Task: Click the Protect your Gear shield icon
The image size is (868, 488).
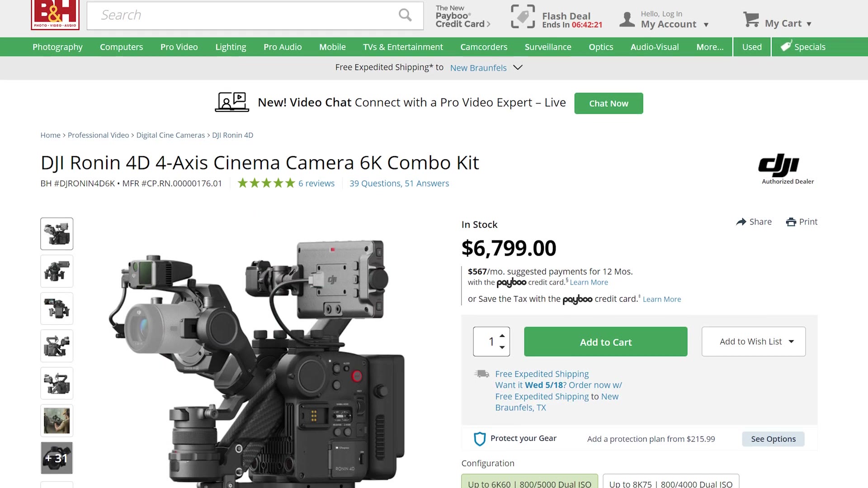Action: pyautogui.click(x=480, y=439)
